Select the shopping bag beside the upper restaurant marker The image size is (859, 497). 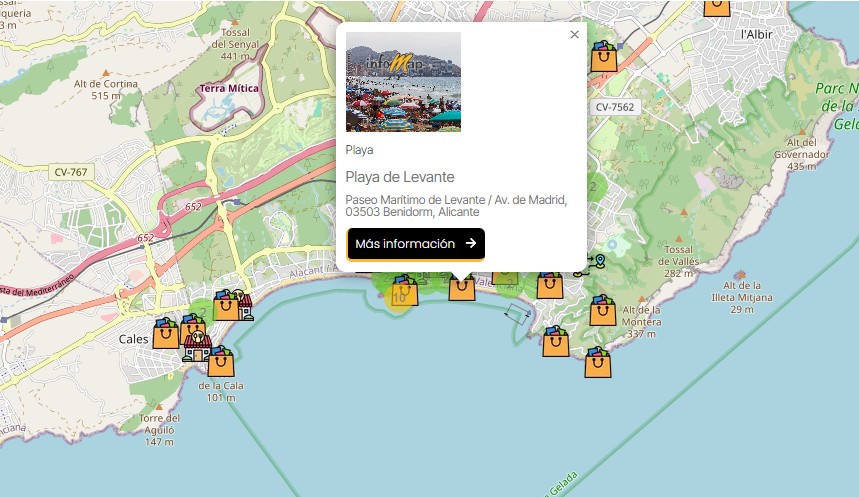click(225, 305)
